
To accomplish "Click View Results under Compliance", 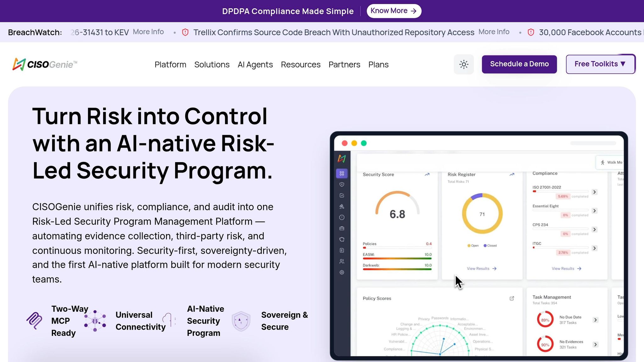I will [x=566, y=269].
